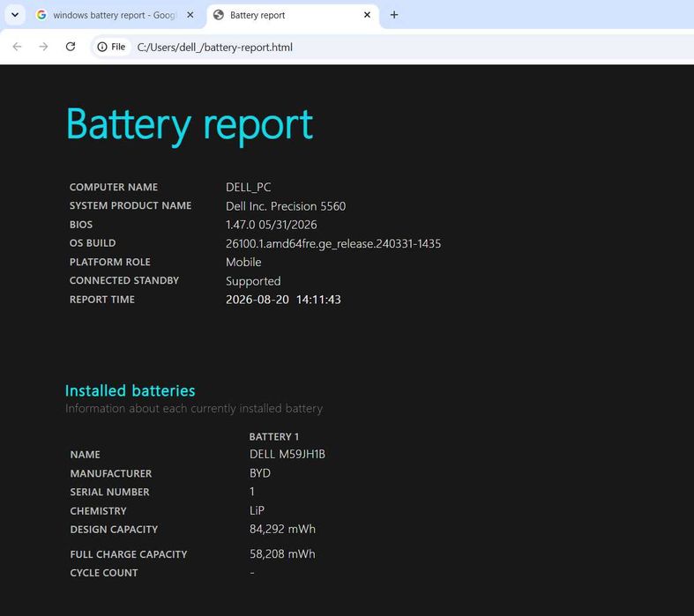Select the report time 2026-08-20 14:11:43

[283, 300]
